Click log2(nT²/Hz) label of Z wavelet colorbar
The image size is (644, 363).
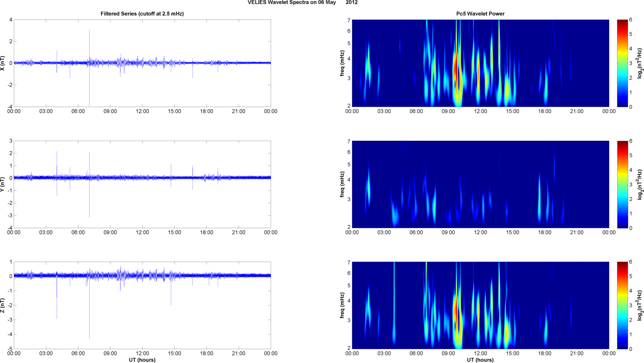click(x=640, y=305)
